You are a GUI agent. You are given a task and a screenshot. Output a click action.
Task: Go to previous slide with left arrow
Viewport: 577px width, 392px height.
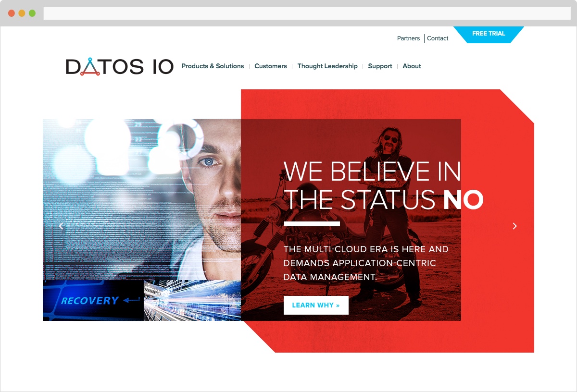[61, 226]
